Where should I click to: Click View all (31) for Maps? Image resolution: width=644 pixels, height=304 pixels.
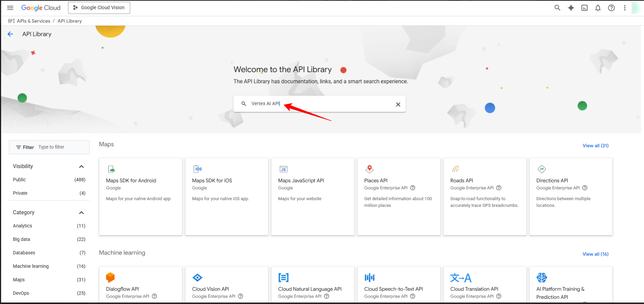(x=595, y=146)
